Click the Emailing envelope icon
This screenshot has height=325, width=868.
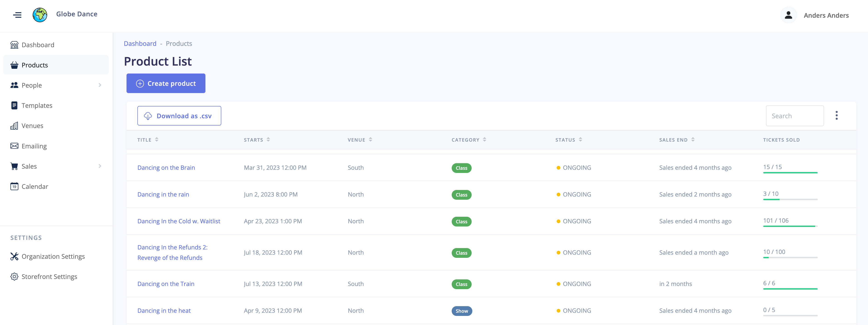point(14,146)
